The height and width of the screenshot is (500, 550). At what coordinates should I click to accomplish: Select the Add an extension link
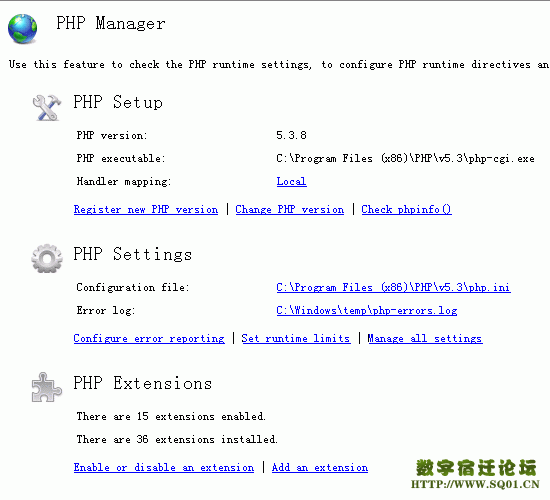[320, 467]
